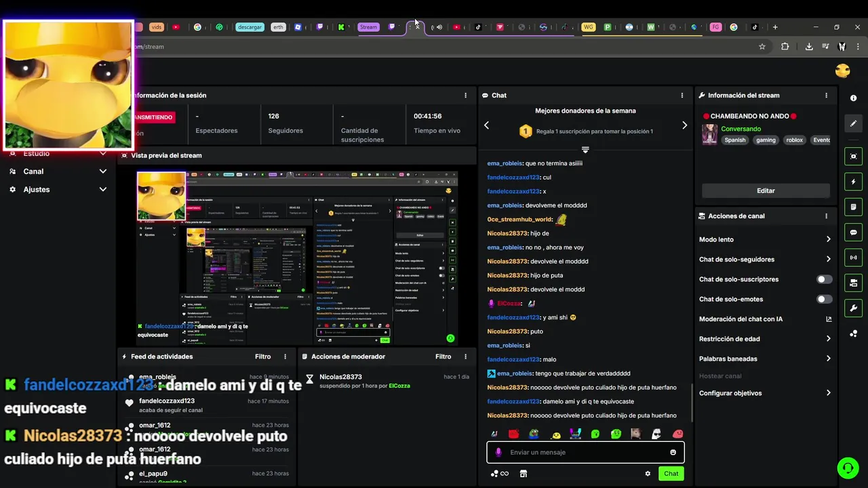This screenshot has height=488, width=868.
Task: Insert the red angry cube emote
Action: coord(514,434)
